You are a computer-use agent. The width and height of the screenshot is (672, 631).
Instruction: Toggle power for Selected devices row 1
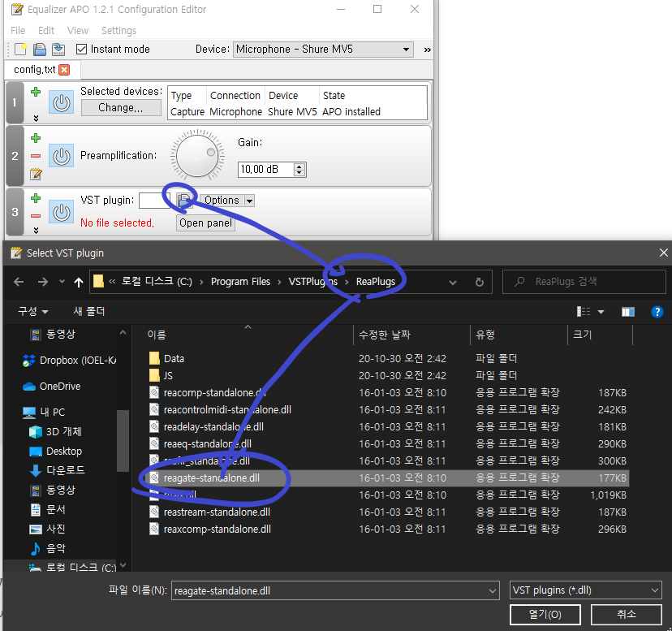click(x=62, y=102)
